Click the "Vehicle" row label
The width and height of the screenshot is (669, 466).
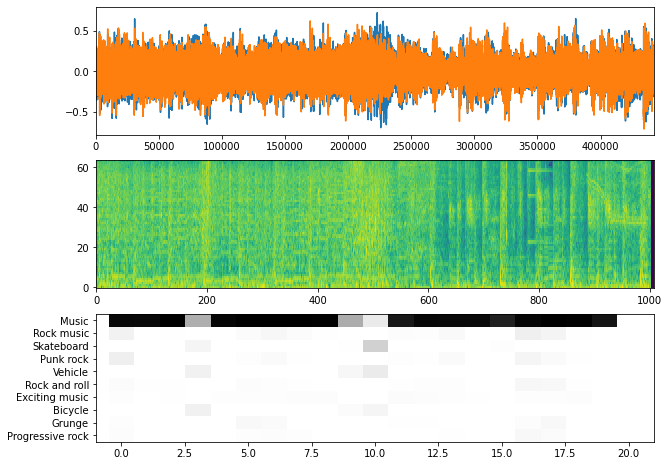coord(70,372)
